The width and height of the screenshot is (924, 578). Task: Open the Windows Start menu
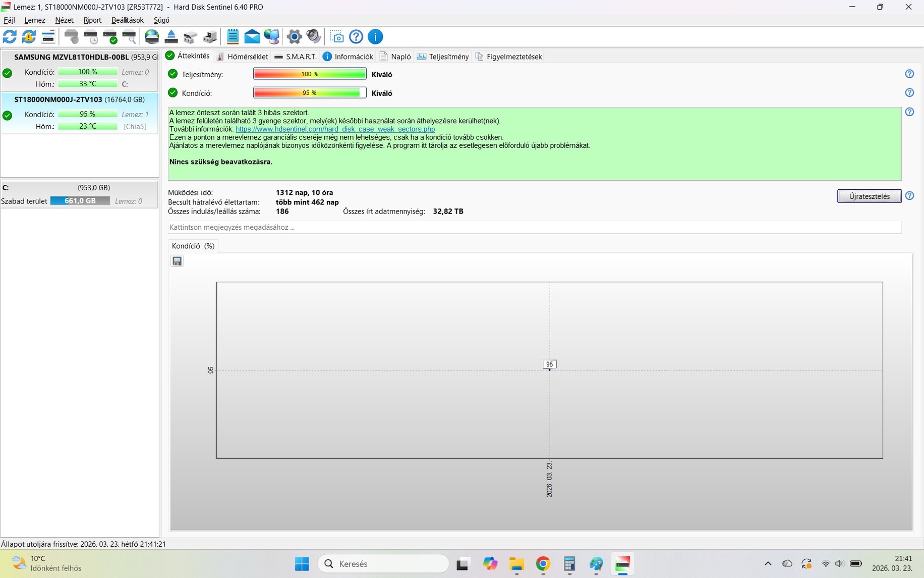pyautogui.click(x=302, y=564)
